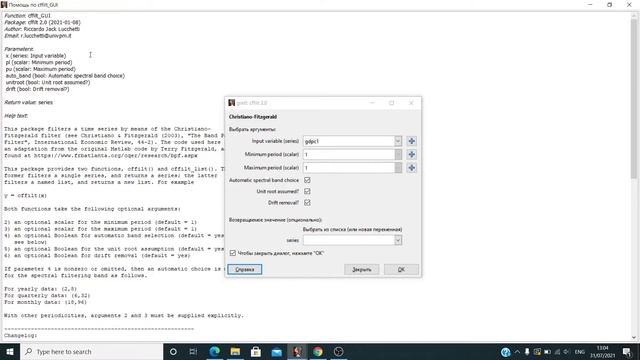Image resolution: width=640 pixels, height=360 pixels.
Task: Click help window vertical scrollbar
Action: click(634, 98)
